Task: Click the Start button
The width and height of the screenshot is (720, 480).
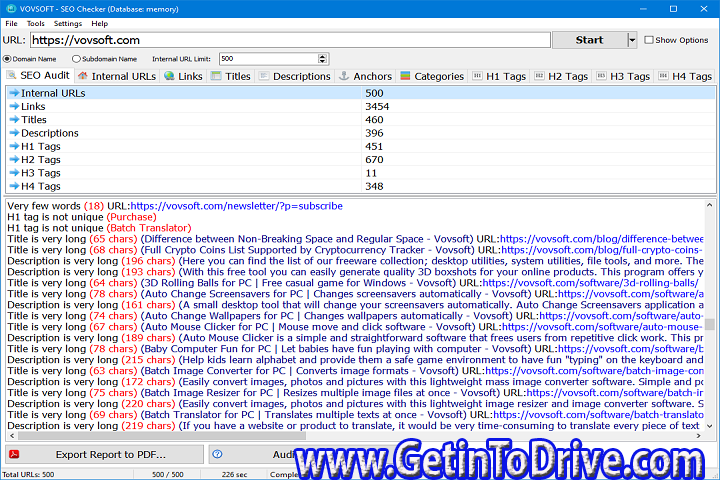Action: tap(590, 40)
